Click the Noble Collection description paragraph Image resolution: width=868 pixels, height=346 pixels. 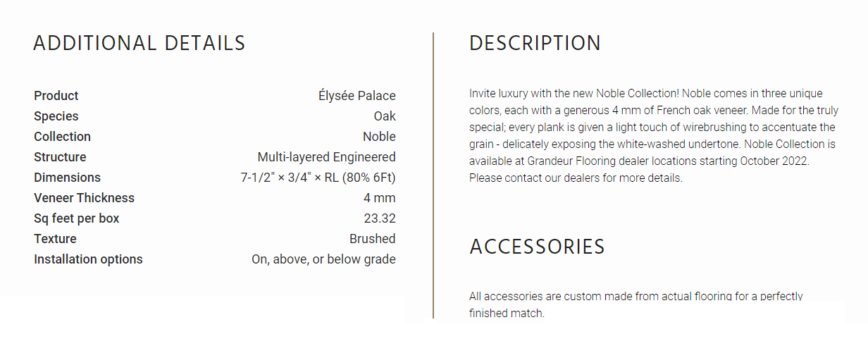click(x=652, y=135)
